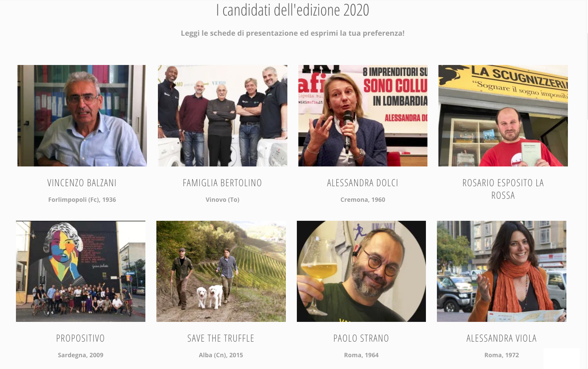588x369 pixels.
Task: Open the SAVE THE TRUFFLE title link
Action: pyautogui.click(x=221, y=338)
